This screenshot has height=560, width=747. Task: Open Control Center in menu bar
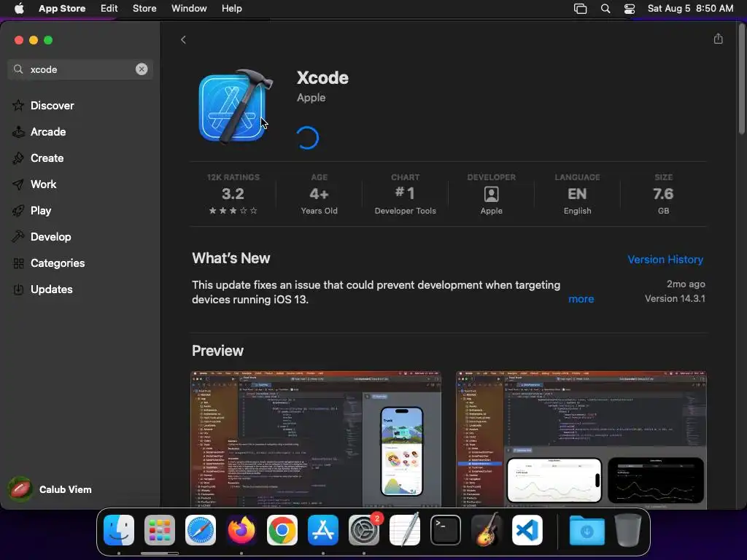point(630,9)
